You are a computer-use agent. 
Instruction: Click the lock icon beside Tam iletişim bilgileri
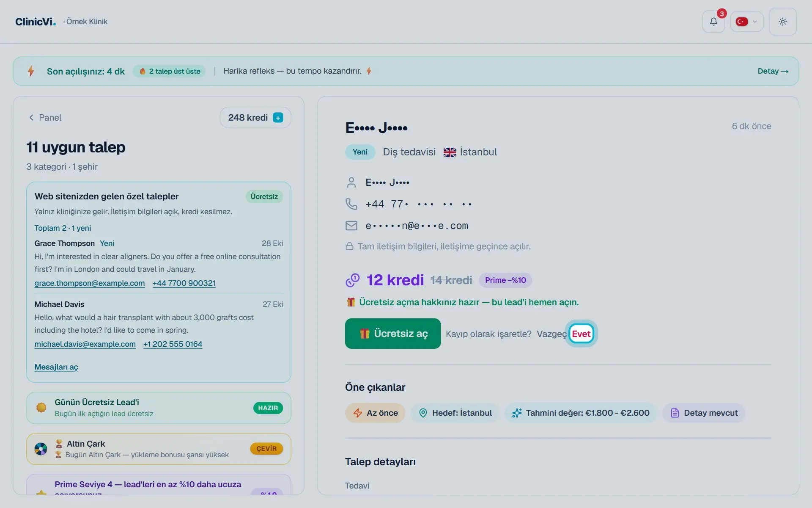(x=350, y=246)
